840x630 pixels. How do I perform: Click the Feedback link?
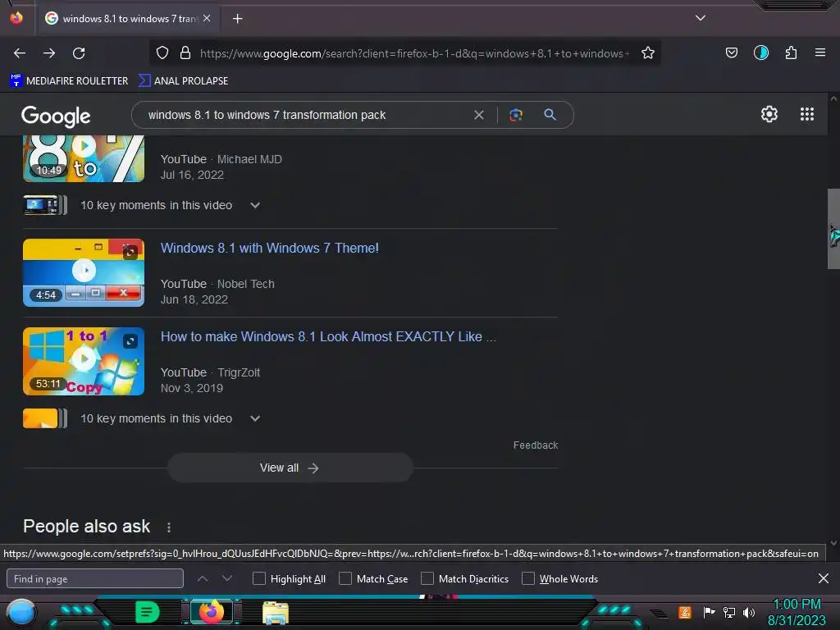pyautogui.click(x=535, y=445)
